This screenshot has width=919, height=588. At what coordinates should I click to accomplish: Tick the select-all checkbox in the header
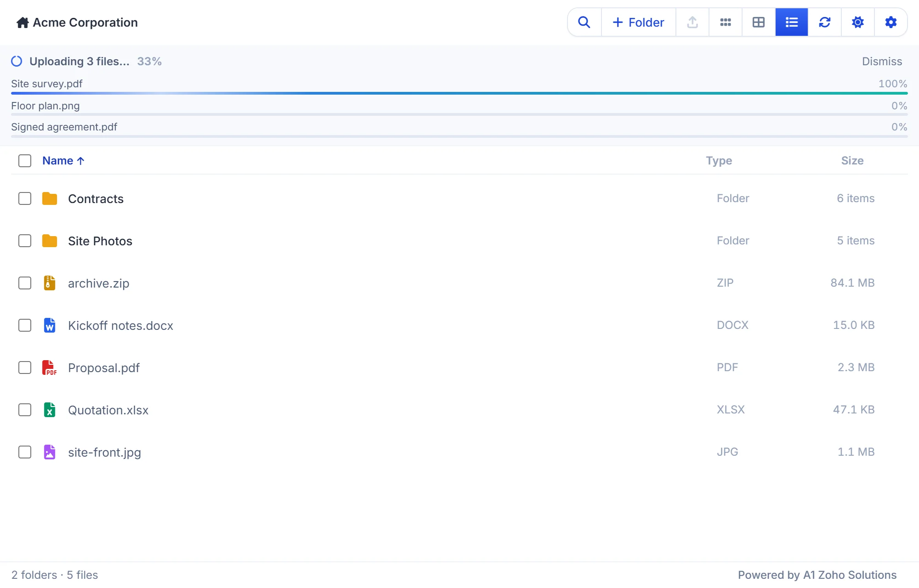(x=25, y=161)
